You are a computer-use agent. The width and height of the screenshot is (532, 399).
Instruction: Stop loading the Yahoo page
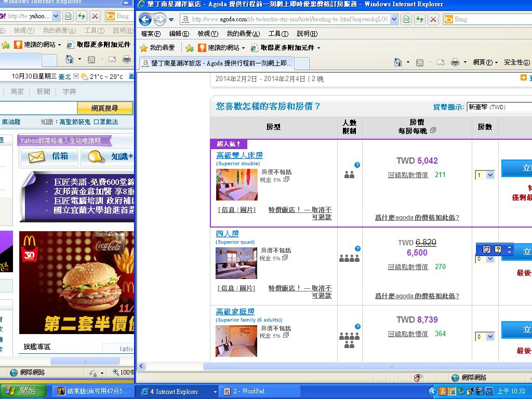[x=96, y=16]
